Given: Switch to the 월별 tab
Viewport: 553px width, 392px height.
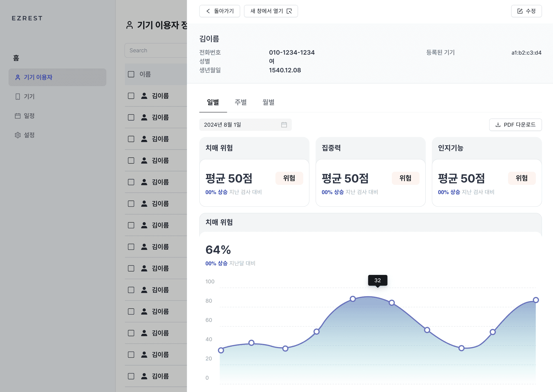Looking at the screenshot, I should pos(268,102).
